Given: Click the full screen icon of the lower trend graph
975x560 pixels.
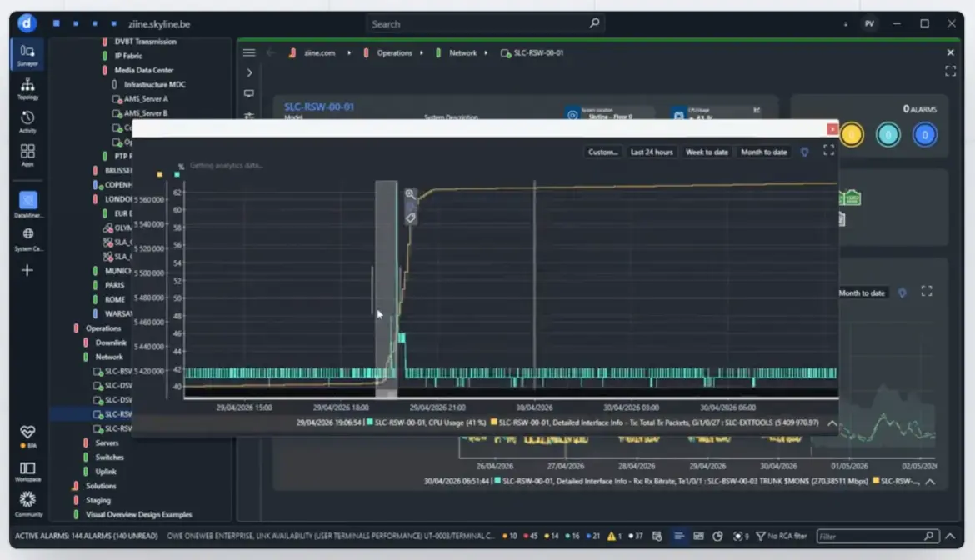Looking at the screenshot, I should click(x=927, y=292).
